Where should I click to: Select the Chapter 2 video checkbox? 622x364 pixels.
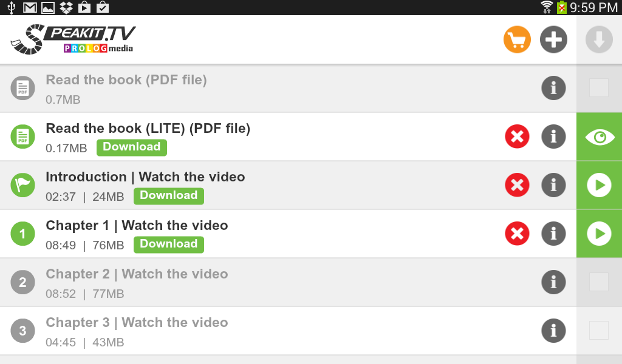(599, 282)
